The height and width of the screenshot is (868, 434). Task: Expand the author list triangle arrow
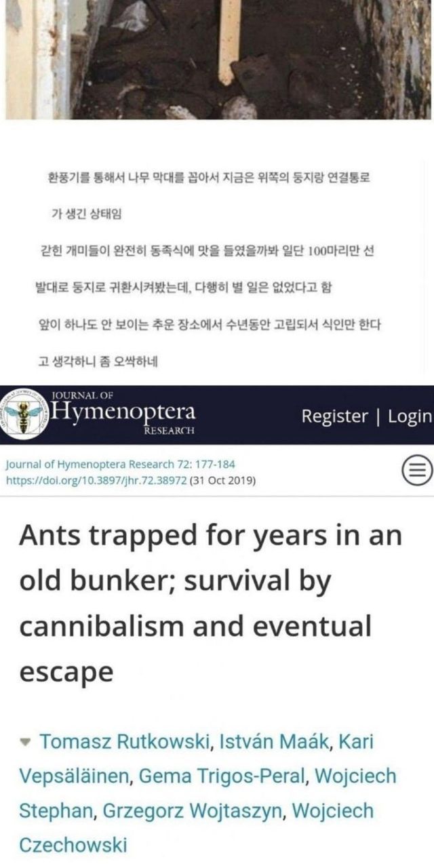pyautogui.click(x=26, y=741)
